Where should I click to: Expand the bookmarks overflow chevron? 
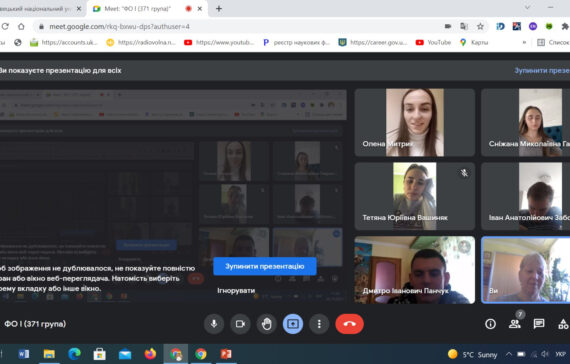tap(524, 43)
